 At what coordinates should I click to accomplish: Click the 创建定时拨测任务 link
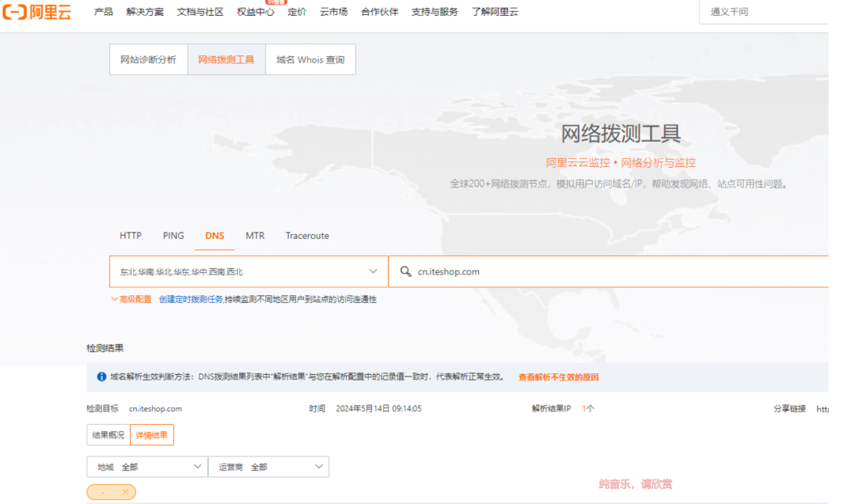191,299
